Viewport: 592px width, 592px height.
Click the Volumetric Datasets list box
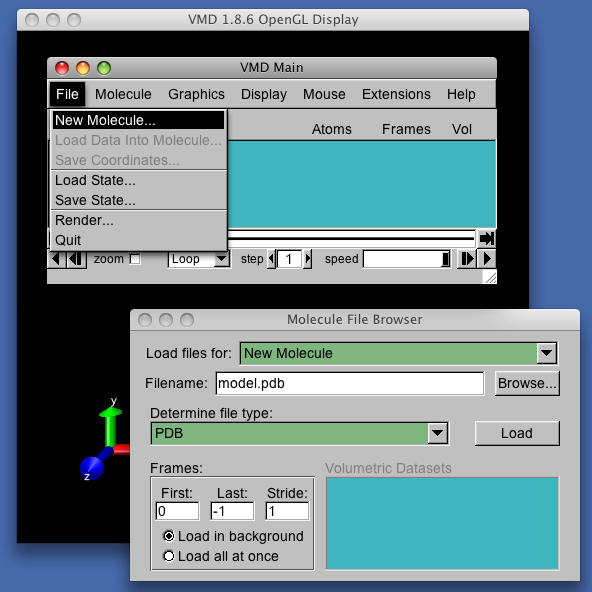tap(442, 523)
